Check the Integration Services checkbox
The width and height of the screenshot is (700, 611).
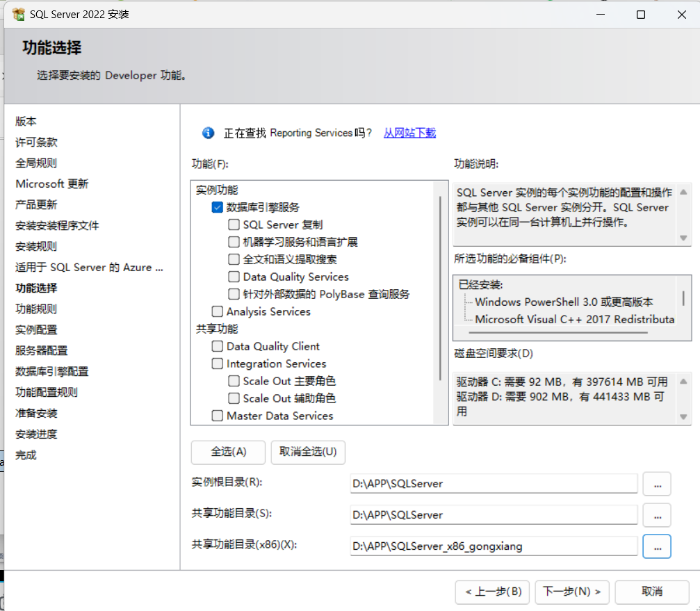tap(218, 364)
